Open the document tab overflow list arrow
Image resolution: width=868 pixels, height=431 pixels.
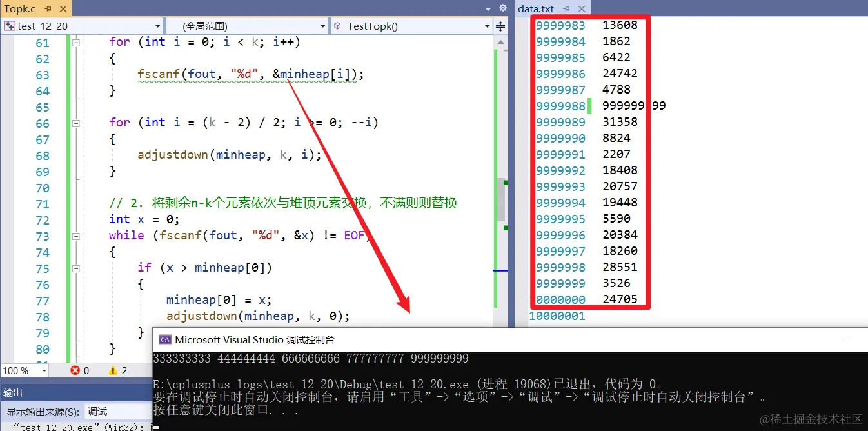tap(488, 8)
